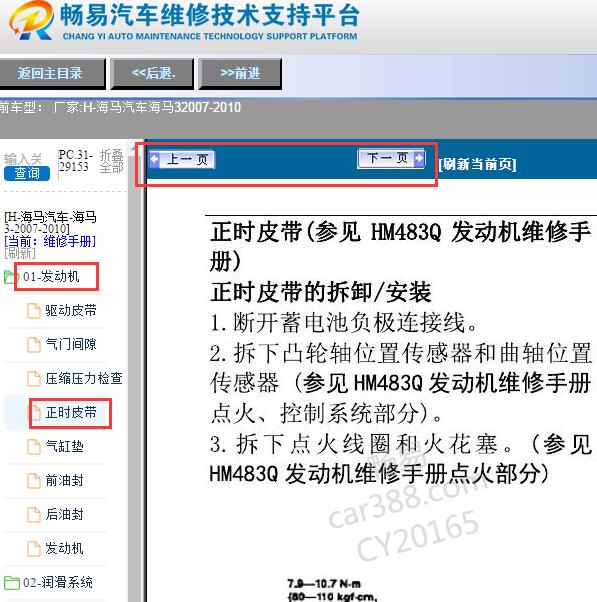The image size is (597, 602).
Task: Click the H-海马汽车-海马3-2007-2010 label
Action: point(50,222)
